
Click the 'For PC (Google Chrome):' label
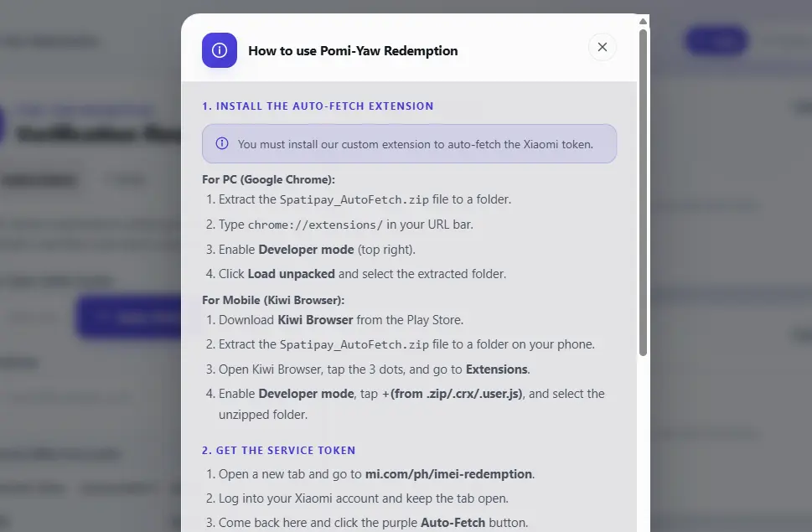pos(268,179)
